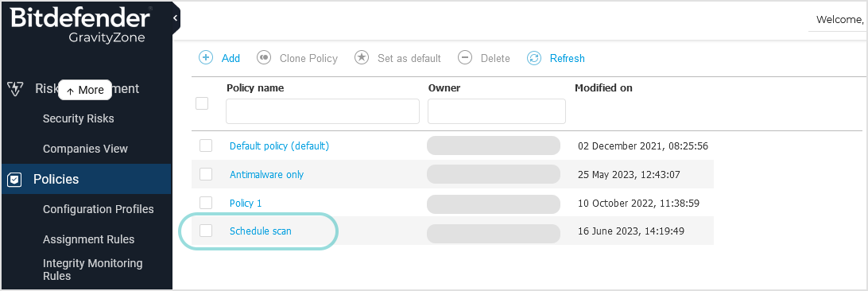Click the Set as default star icon
The width and height of the screenshot is (868, 291).
(362, 57)
